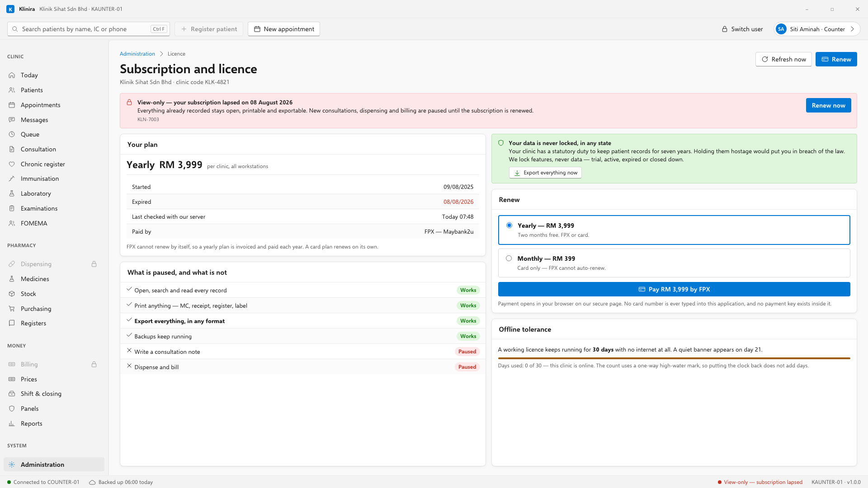Click the lock icon beside Dispensing
The height and width of the screenshot is (488, 868).
pyautogui.click(x=94, y=264)
